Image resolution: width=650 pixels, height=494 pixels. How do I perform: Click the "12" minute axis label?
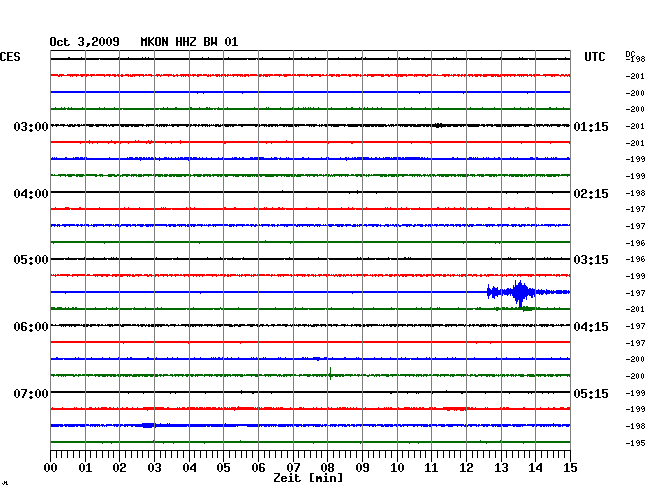[x=466, y=468]
